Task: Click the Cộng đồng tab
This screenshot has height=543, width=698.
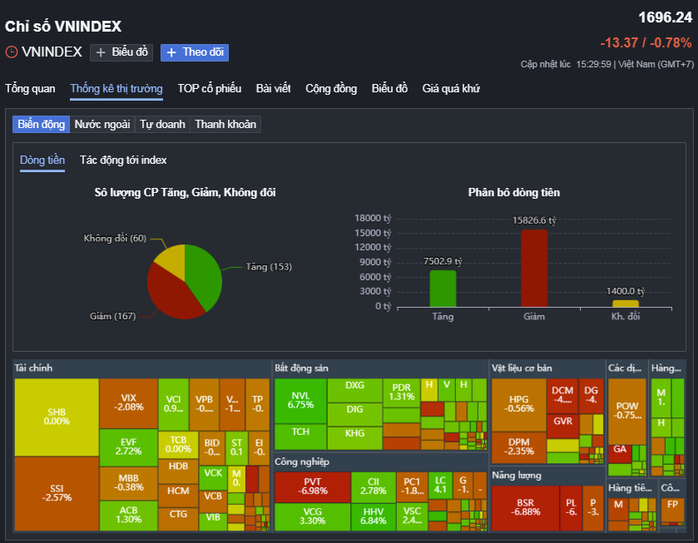Action: pos(331,88)
